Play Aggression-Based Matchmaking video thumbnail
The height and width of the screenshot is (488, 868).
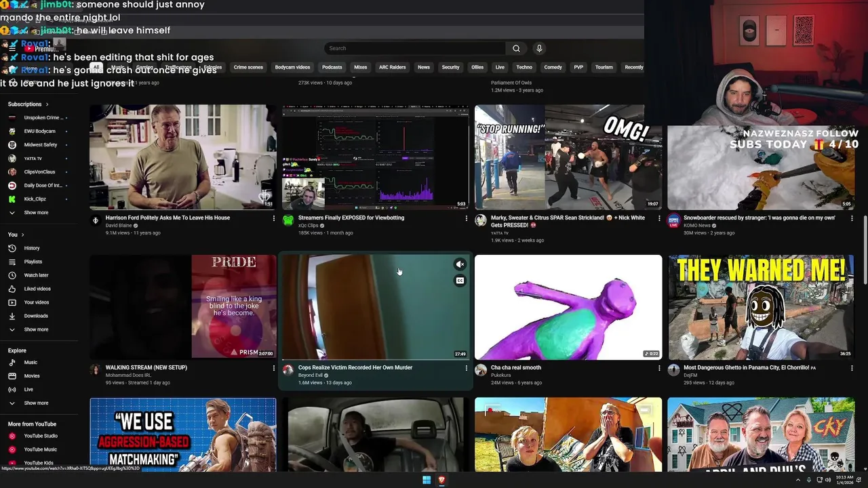[183, 434]
